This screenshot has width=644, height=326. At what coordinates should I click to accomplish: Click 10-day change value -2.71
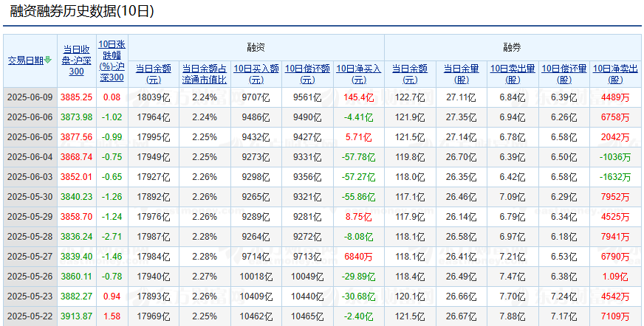pos(112,237)
